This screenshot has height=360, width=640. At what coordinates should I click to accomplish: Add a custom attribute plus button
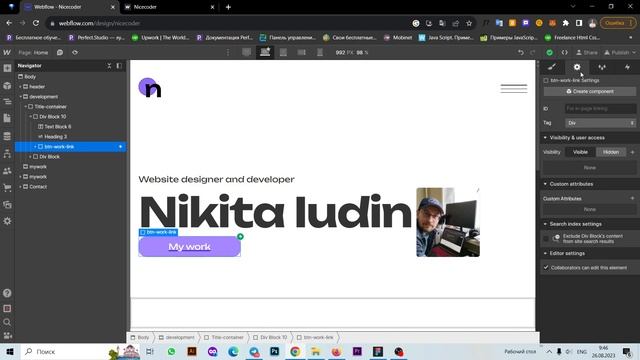[x=632, y=198]
